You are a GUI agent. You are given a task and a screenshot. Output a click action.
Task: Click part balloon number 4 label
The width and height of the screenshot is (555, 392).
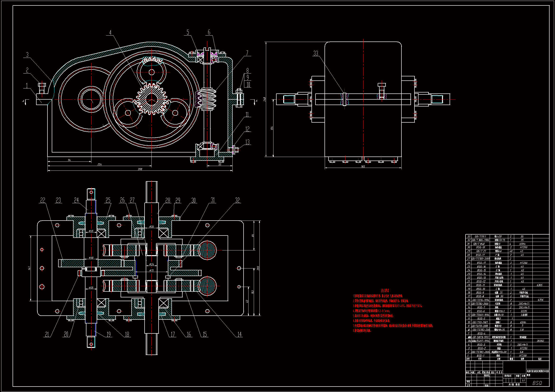coord(110,32)
